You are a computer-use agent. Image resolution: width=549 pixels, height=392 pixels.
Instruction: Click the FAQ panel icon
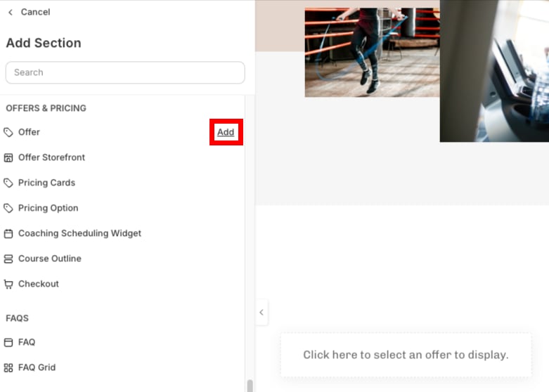click(8, 342)
